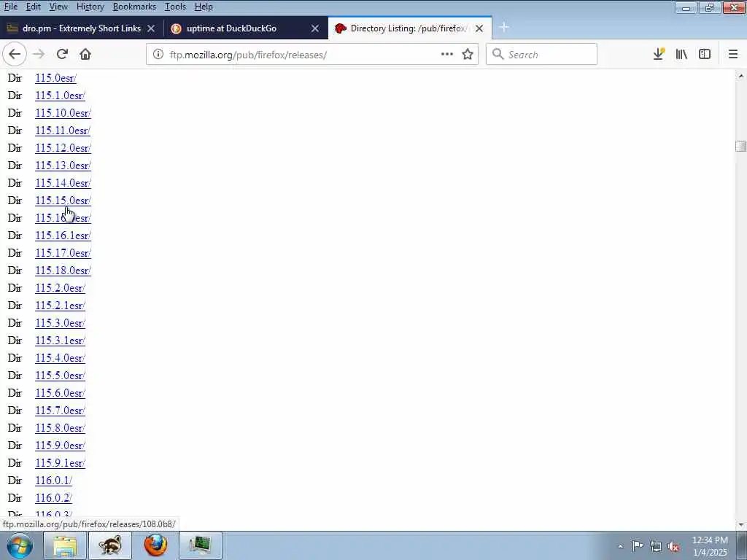747x560 pixels.
Task: Open the 115.2.0esr/ directory link
Action: 60,288
